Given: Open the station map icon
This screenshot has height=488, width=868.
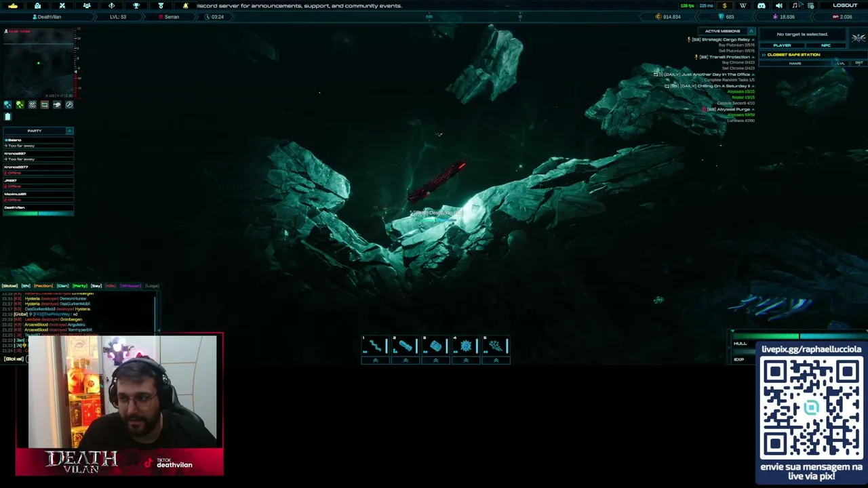Looking at the screenshot, I should pos(37,5).
